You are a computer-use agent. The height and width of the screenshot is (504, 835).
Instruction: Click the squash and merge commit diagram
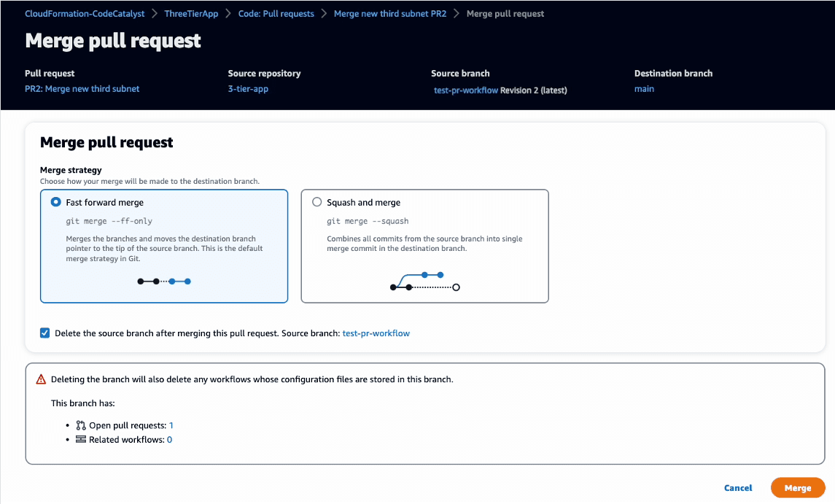click(425, 282)
